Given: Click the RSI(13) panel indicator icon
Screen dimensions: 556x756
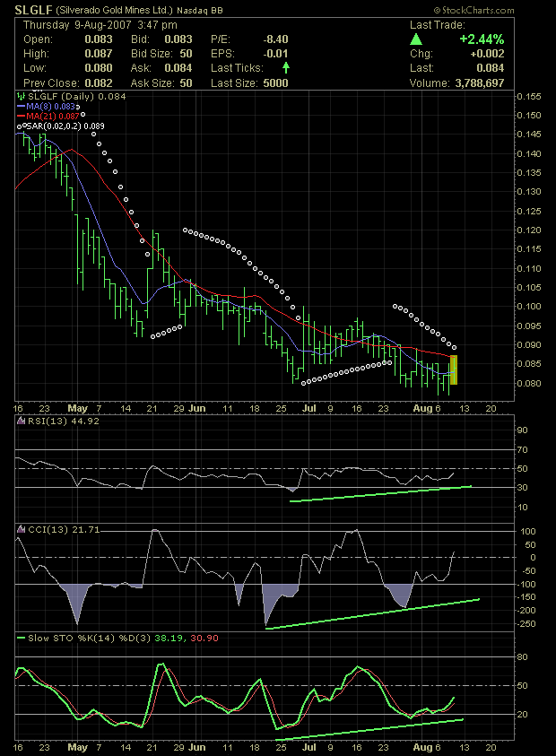Looking at the screenshot, I should (21, 421).
